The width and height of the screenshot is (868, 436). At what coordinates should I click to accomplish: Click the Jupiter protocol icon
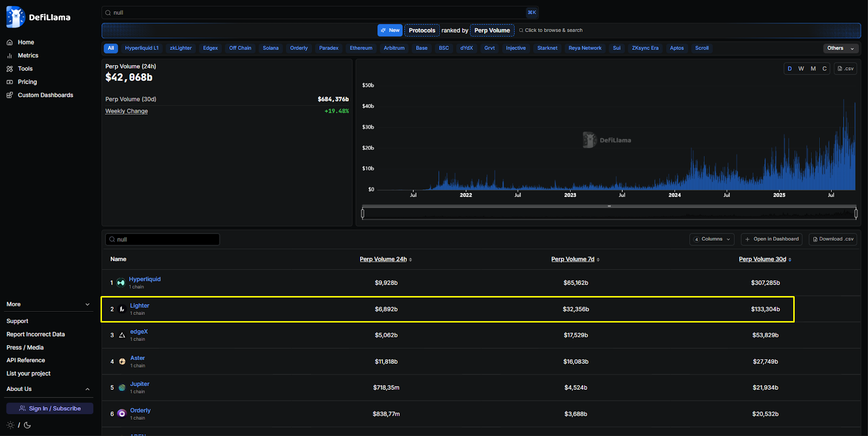point(122,388)
